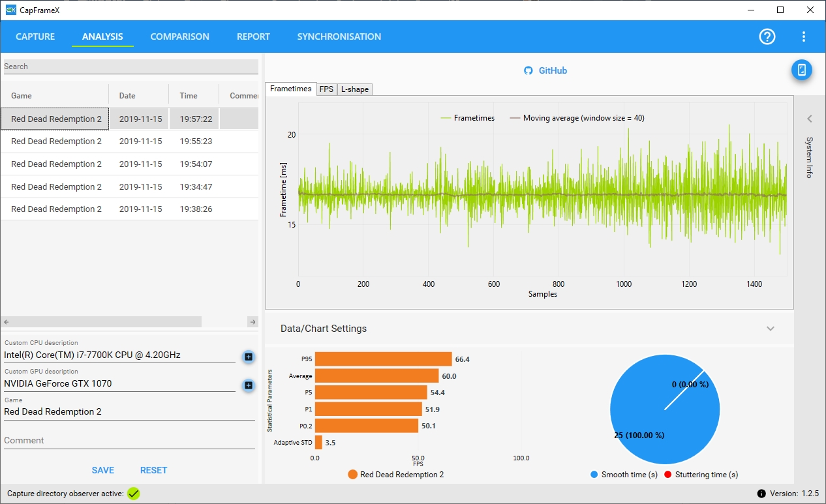Show the L-shape chart tab
The height and width of the screenshot is (504, 826).
(354, 89)
